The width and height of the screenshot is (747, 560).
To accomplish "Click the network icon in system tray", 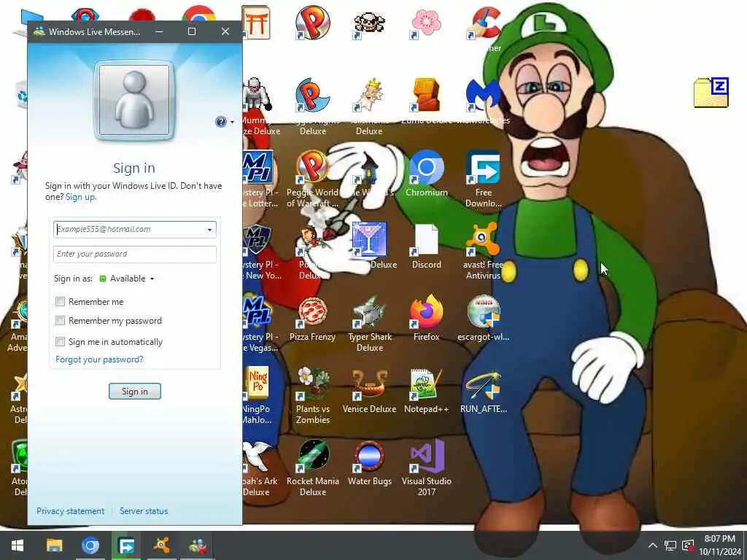I will pos(670,545).
